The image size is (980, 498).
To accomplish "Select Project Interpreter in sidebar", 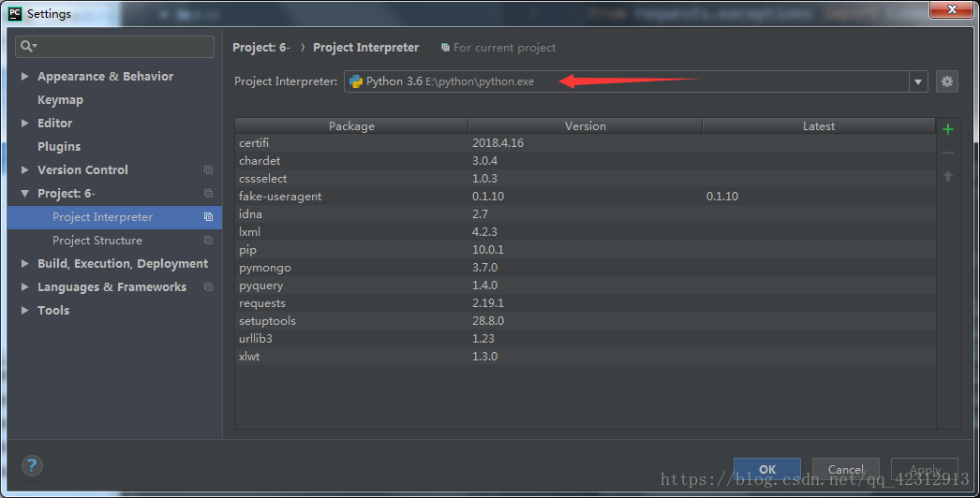I will tap(114, 217).
